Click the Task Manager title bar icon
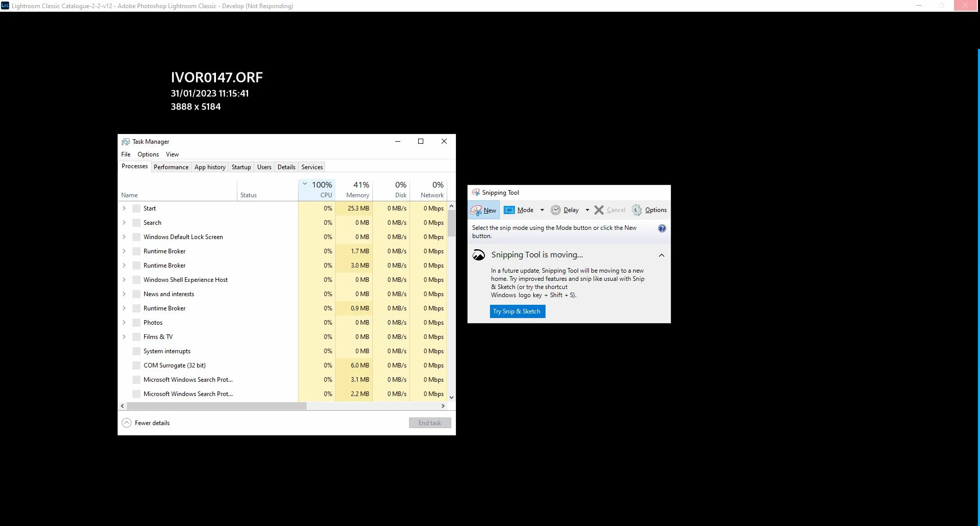Viewport: 980px width, 526px height. (125, 142)
